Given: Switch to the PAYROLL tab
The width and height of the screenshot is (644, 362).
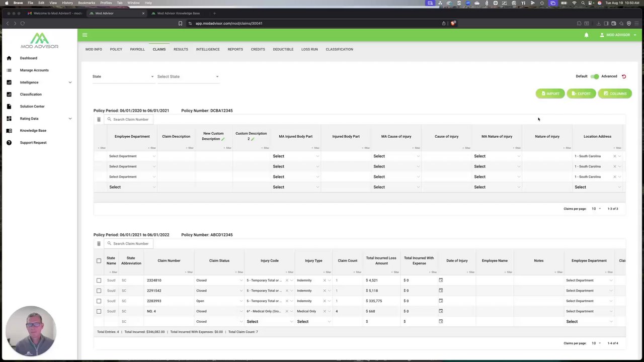Looking at the screenshot, I should coord(137,49).
